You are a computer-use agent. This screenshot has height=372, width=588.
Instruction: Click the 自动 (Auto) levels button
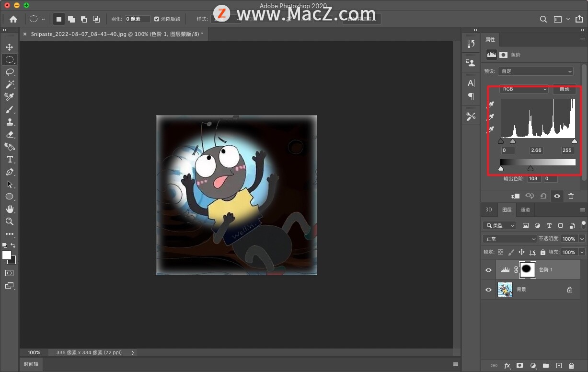[x=565, y=89]
